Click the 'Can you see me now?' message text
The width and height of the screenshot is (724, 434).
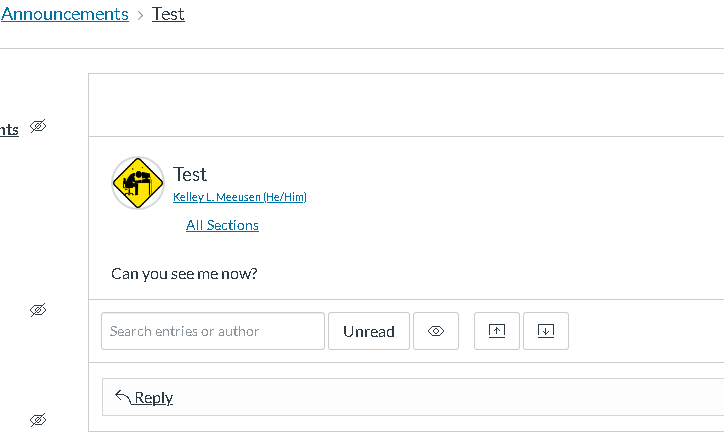pos(184,273)
